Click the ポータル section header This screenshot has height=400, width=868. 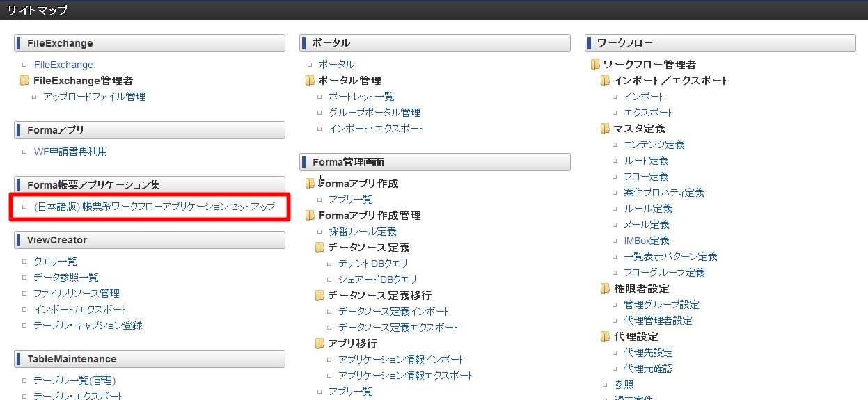435,43
